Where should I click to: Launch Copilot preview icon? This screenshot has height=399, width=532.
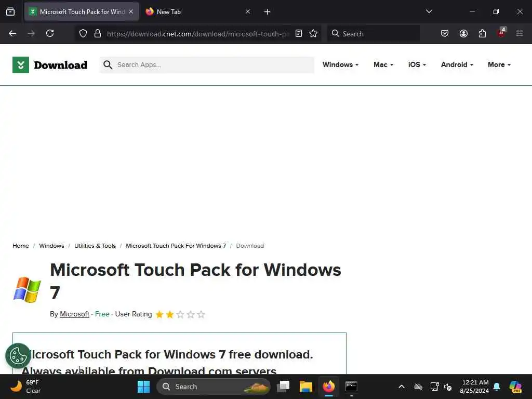pos(515,387)
